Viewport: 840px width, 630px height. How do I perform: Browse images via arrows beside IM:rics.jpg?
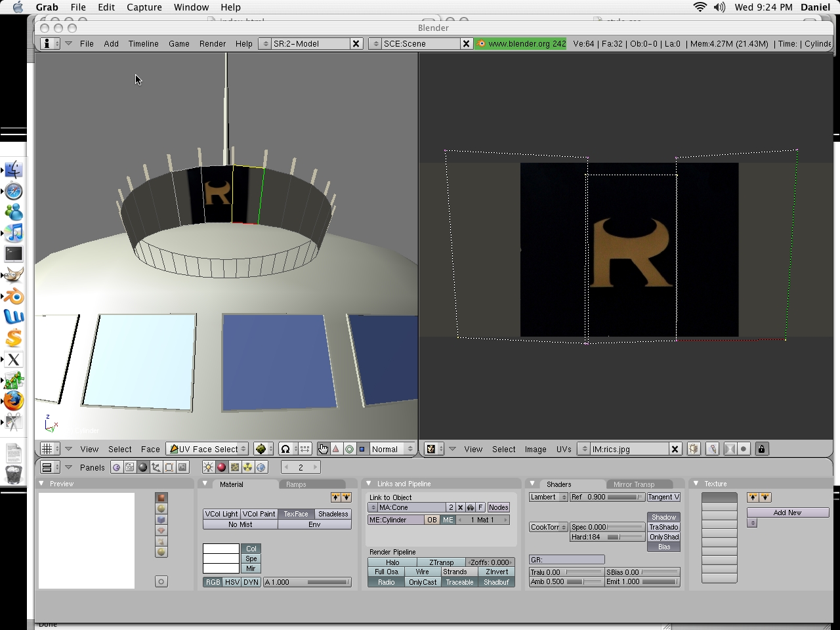point(583,449)
